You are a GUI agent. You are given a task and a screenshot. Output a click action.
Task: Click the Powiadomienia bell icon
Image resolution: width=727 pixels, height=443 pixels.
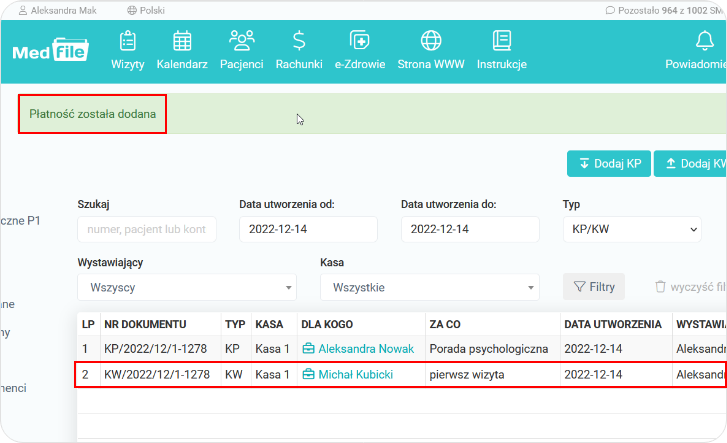pyautogui.click(x=704, y=41)
